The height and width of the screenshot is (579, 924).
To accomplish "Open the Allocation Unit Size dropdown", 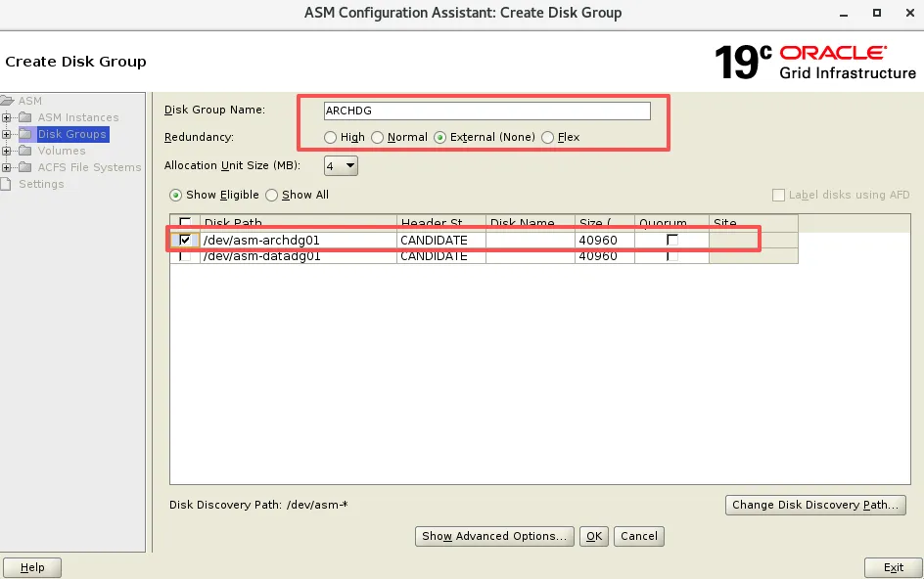I will click(341, 165).
